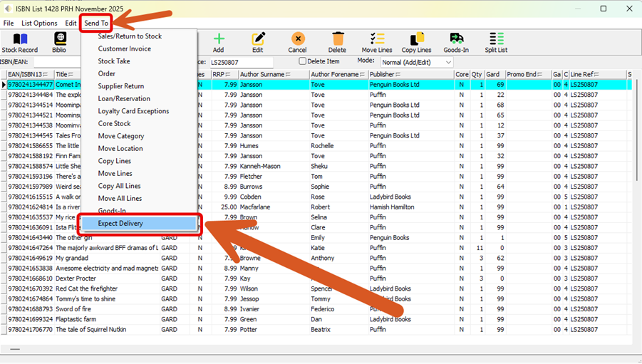642x364 pixels.
Task: Click title 'Flaptastic farm'
Action: (76, 319)
